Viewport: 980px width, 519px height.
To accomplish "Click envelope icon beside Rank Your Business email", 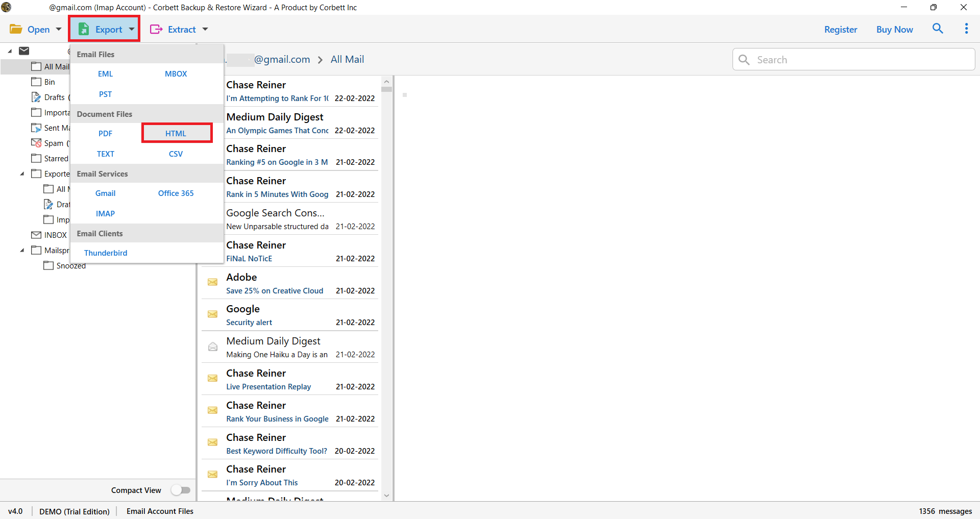I will click(213, 410).
